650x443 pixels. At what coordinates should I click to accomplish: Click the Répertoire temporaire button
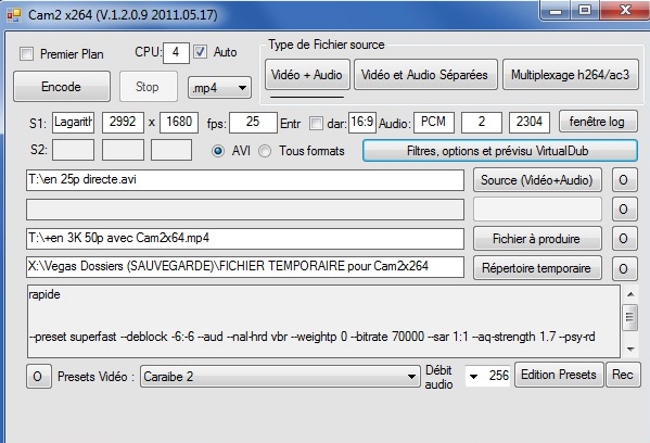[x=537, y=268]
